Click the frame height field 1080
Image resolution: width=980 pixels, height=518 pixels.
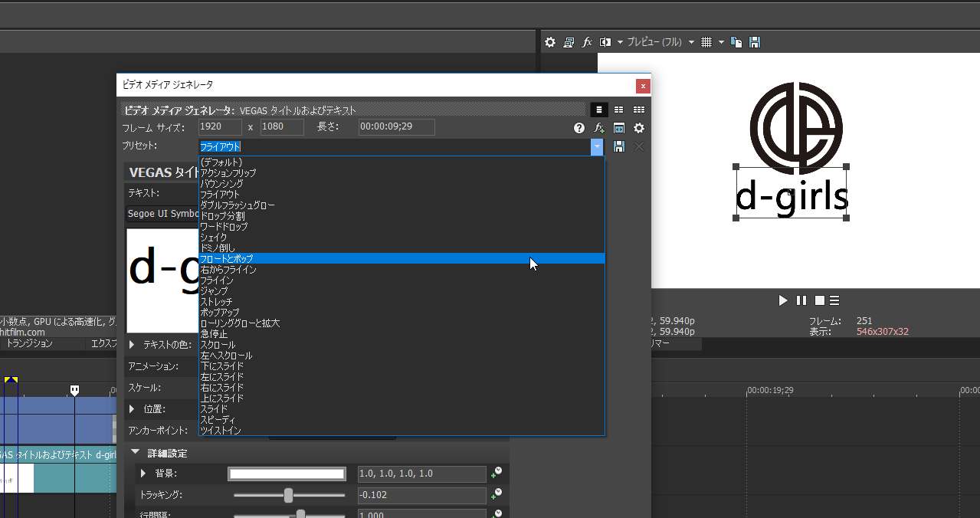[x=282, y=127]
